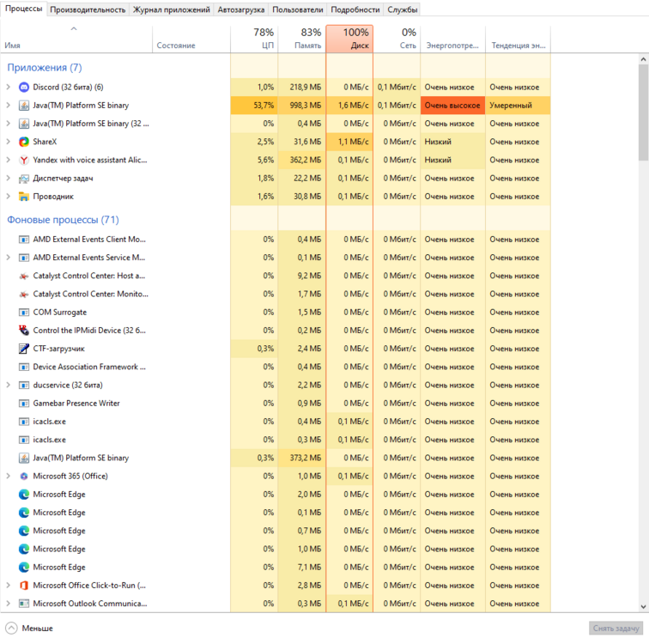Click Catalyst Control Center Host icon

(x=24, y=276)
